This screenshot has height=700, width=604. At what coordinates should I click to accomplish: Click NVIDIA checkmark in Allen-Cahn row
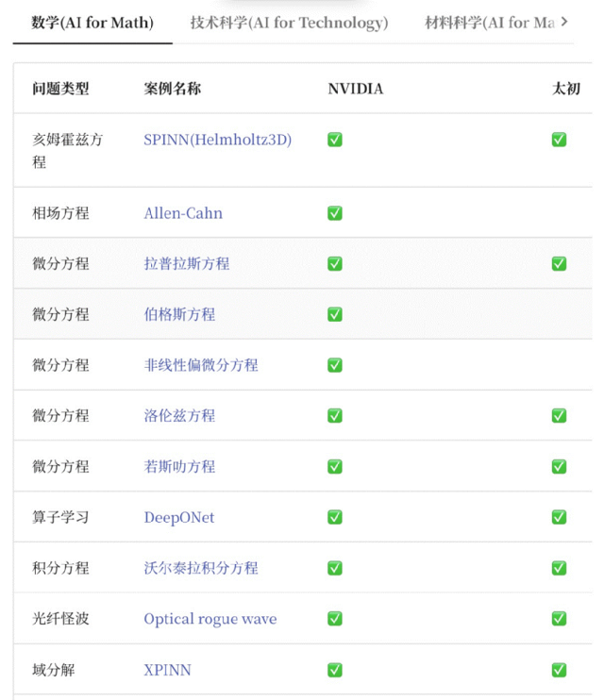[334, 213]
